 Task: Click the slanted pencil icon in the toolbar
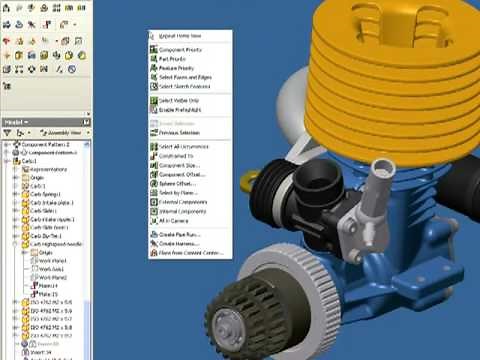[59, 69]
